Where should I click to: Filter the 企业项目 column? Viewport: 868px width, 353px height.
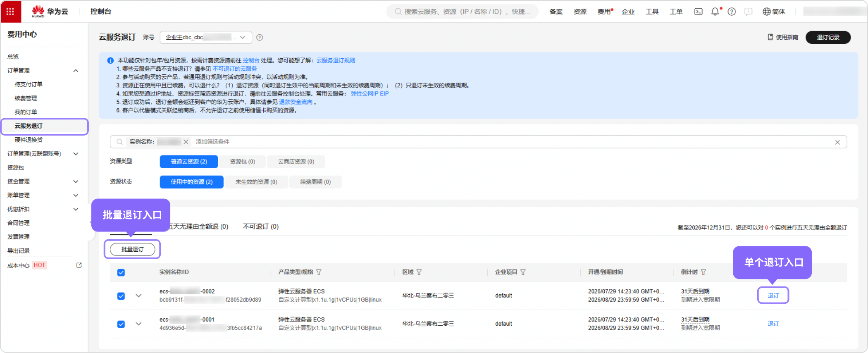523,272
